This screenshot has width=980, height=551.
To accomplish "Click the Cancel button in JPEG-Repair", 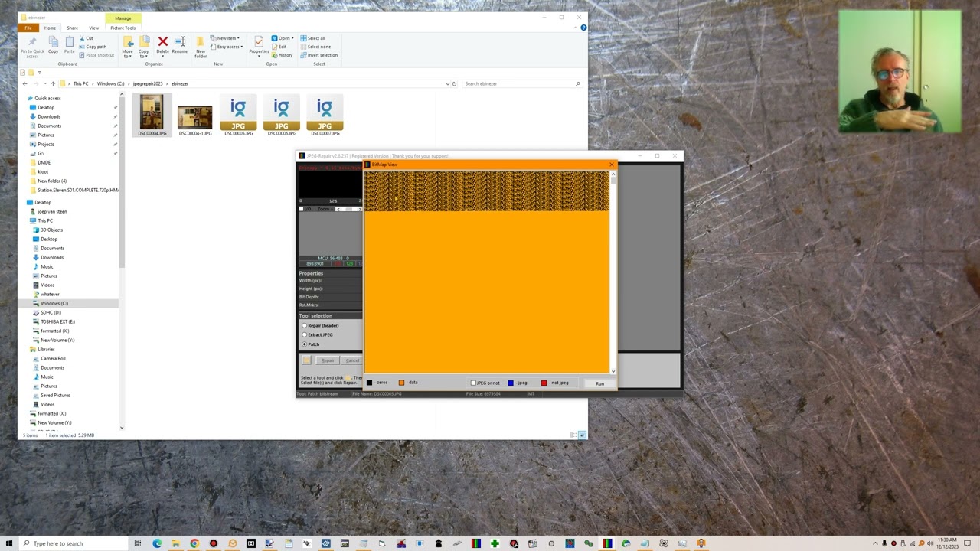I will (352, 360).
